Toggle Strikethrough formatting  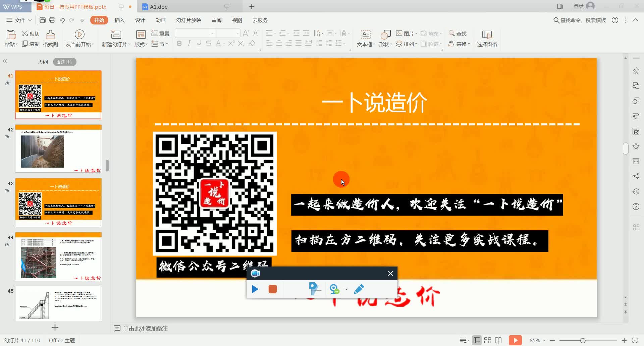208,43
